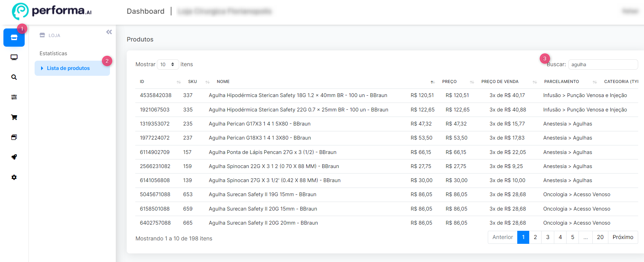Go to the Próximo page
This screenshot has height=262, width=644.
pos(623,237)
